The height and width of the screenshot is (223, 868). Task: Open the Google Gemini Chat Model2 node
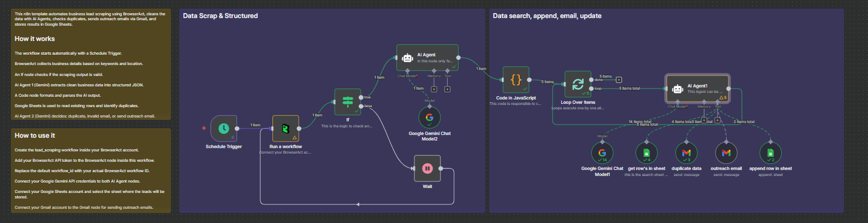(430, 118)
